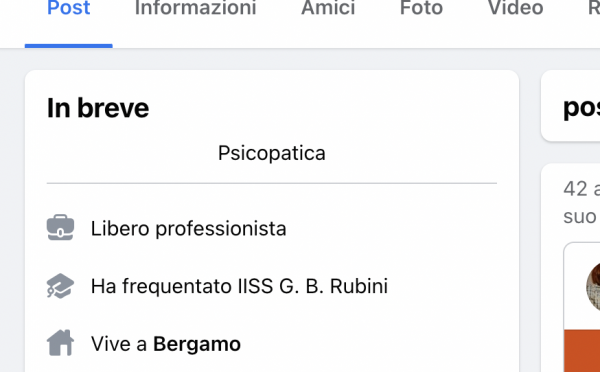Click the '42 a' post info text
The height and width of the screenshot is (372, 600).
[x=582, y=189]
